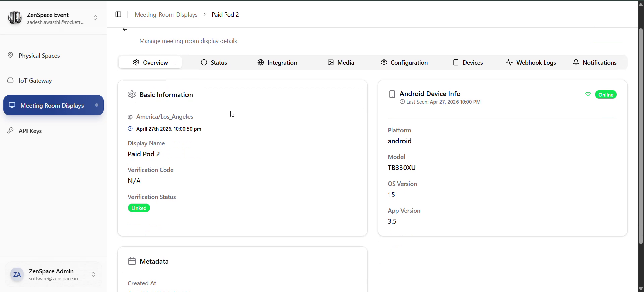Switch to the Status tab
The width and height of the screenshot is (644, 292).
[214, 62]
